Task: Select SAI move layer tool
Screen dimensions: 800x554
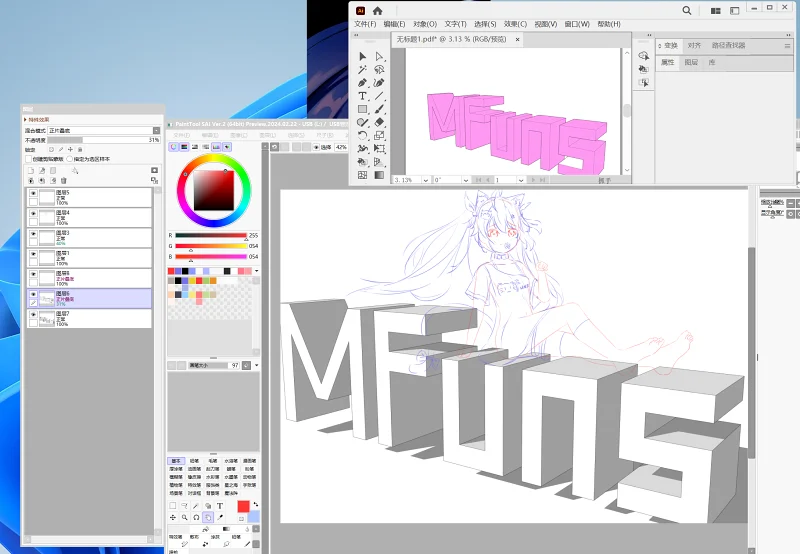Action: pos(173,517)
